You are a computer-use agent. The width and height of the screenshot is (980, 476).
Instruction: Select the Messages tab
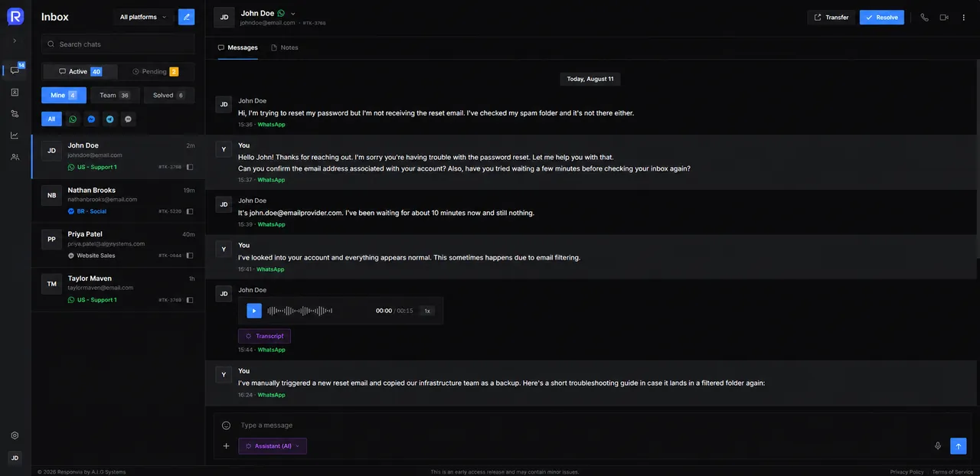coord(237,47)
